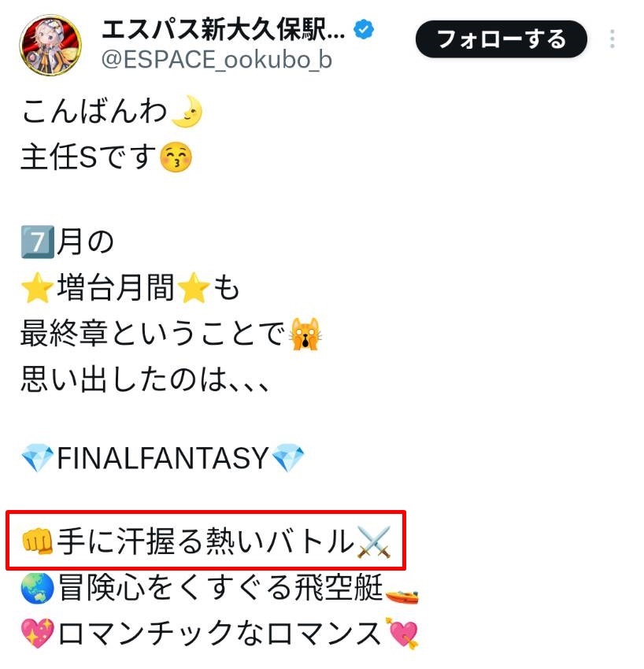Click the star emoji after 増台月間

click(194, 287)
